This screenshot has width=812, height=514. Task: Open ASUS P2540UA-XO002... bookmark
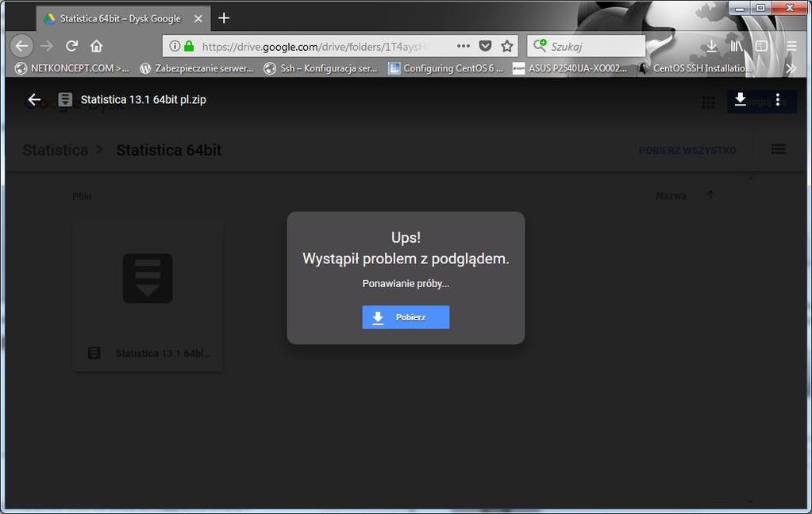pos(570,68)
